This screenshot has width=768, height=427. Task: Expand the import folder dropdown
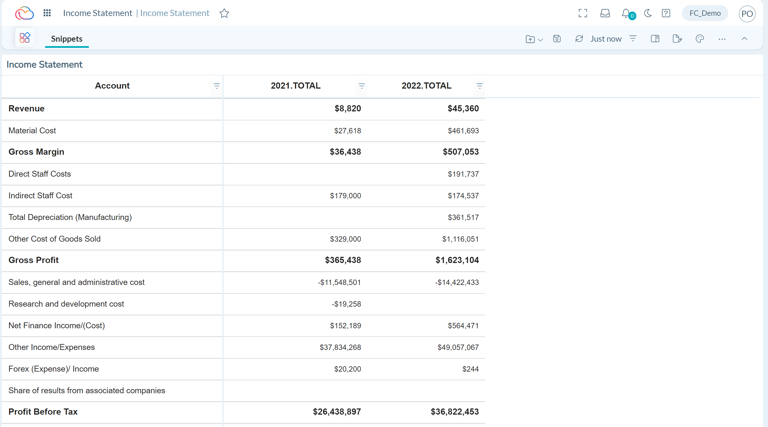(x=534, y=39)
